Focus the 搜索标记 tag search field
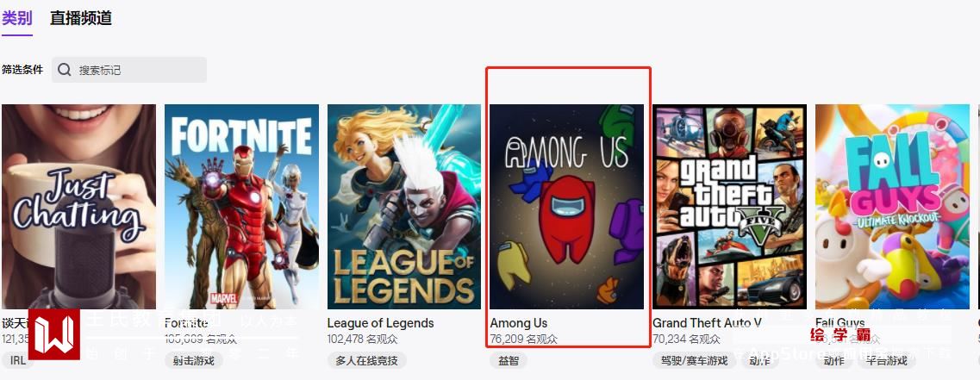980x380 pixels. (x=129, y=70)
